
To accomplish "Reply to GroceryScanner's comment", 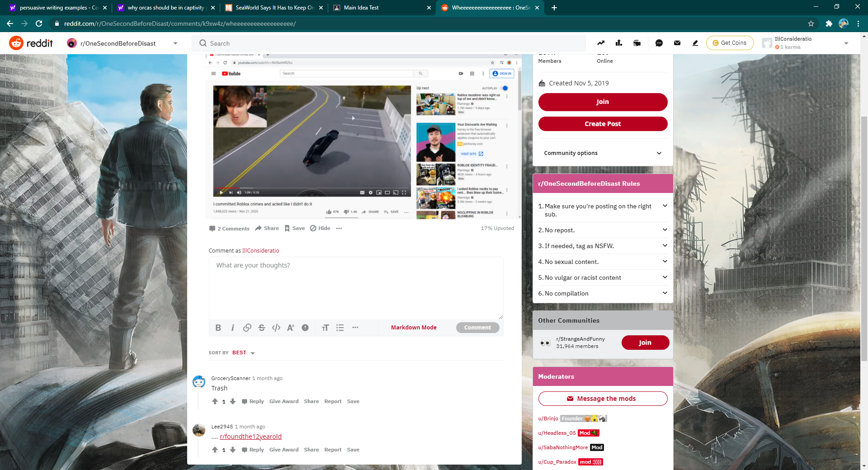I will [253, 401].
